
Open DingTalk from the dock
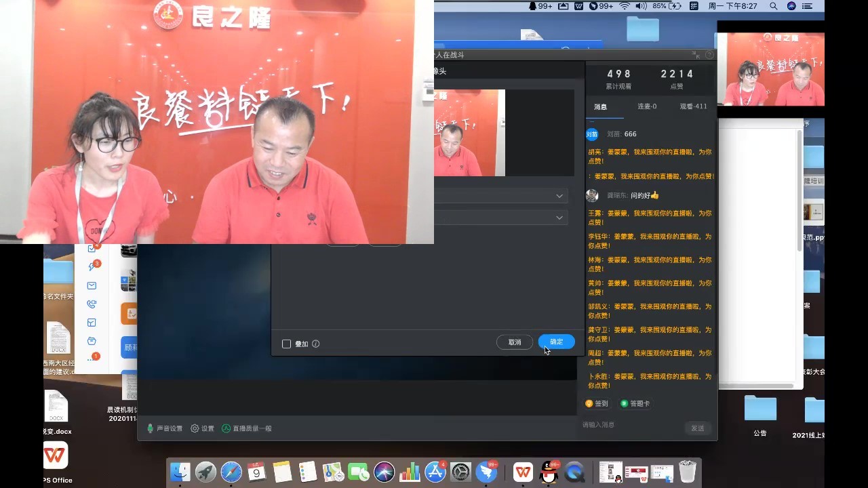pos(487,472)
